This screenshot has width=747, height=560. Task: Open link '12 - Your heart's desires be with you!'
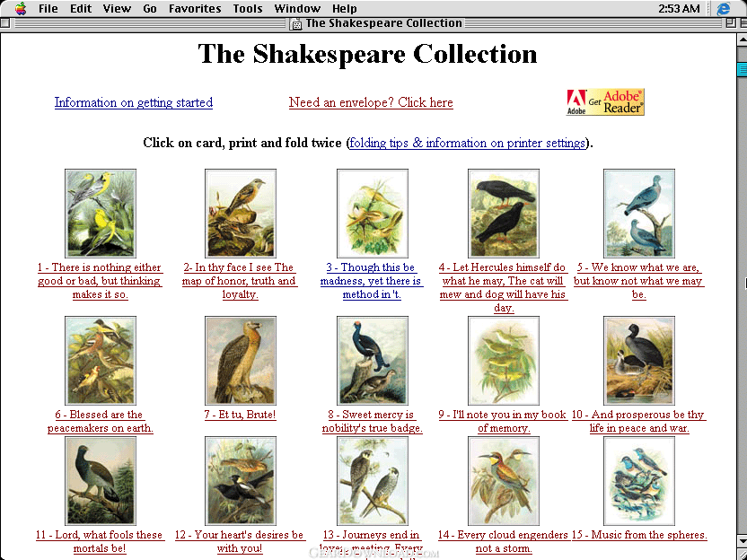(239, 541)
